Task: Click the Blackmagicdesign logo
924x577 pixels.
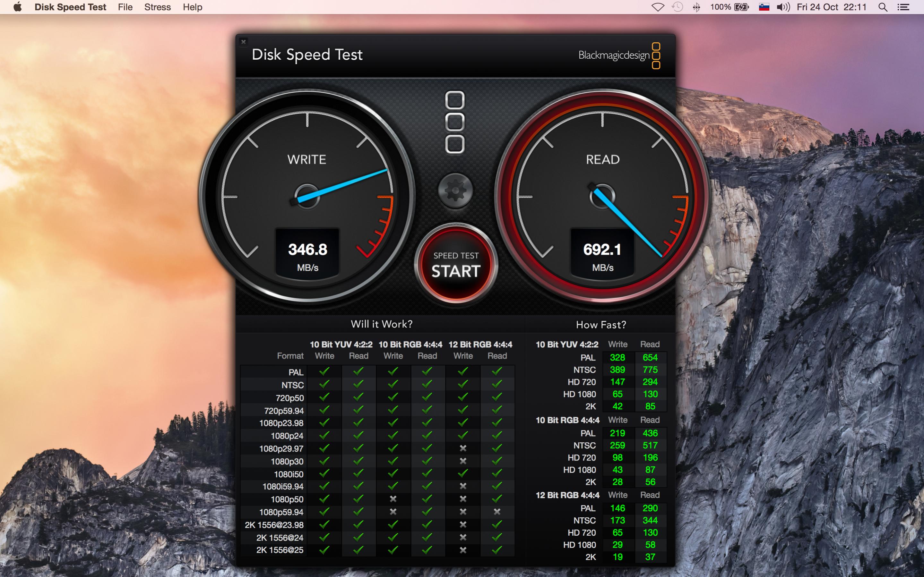Action: [619, 56]
